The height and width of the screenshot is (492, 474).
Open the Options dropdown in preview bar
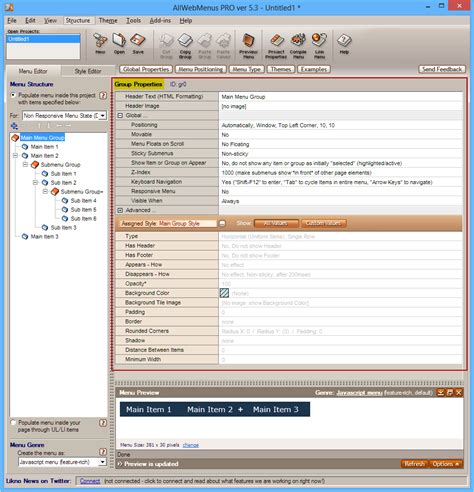pos(446,464)
